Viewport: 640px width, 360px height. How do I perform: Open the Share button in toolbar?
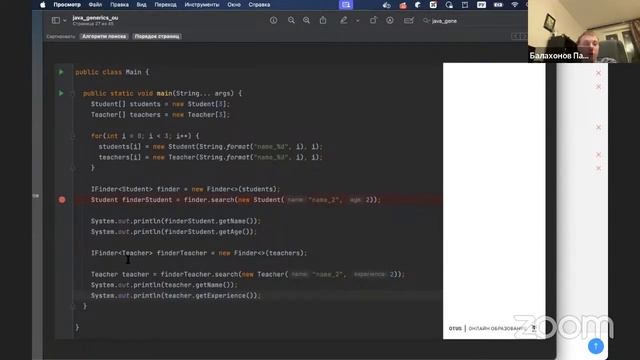(323, 20)
